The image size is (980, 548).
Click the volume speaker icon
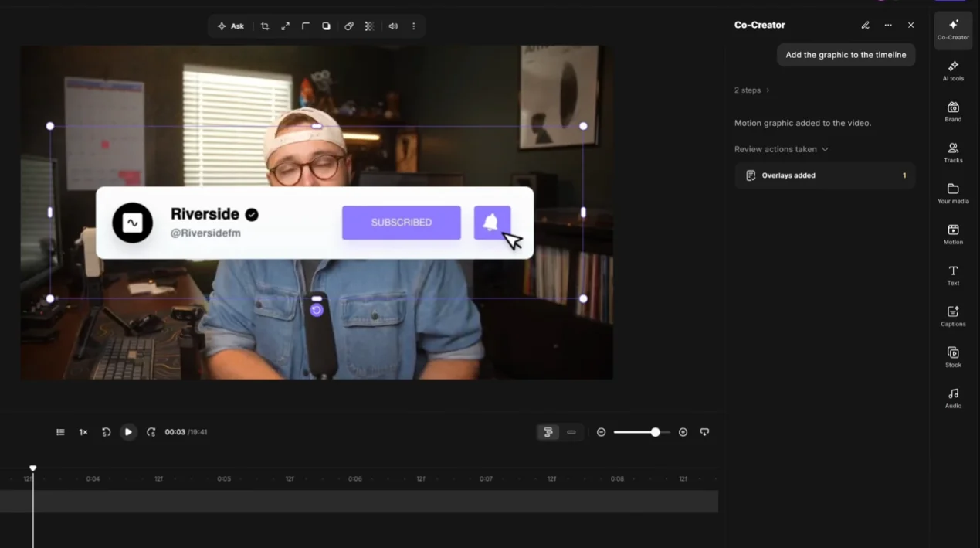point(393,26)
